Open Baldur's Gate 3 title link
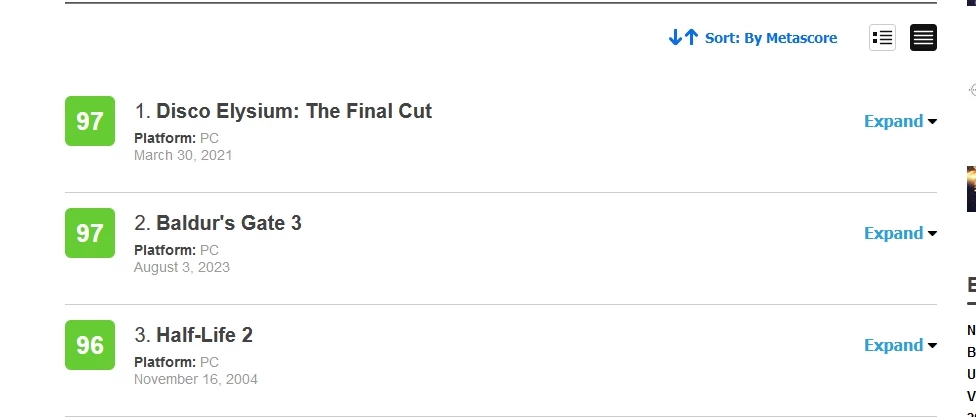 point(228,223)
